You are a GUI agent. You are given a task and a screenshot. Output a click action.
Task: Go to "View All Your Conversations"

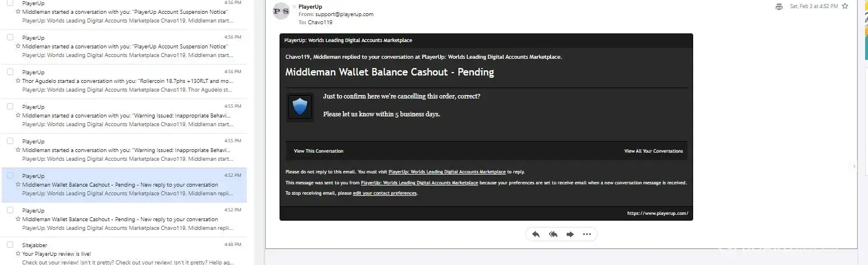653,151
